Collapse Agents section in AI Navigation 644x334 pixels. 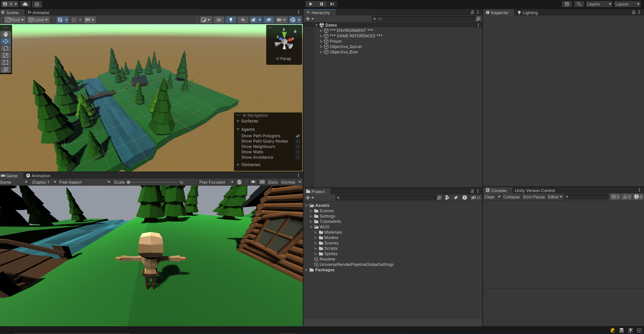[x=238, y=130]
